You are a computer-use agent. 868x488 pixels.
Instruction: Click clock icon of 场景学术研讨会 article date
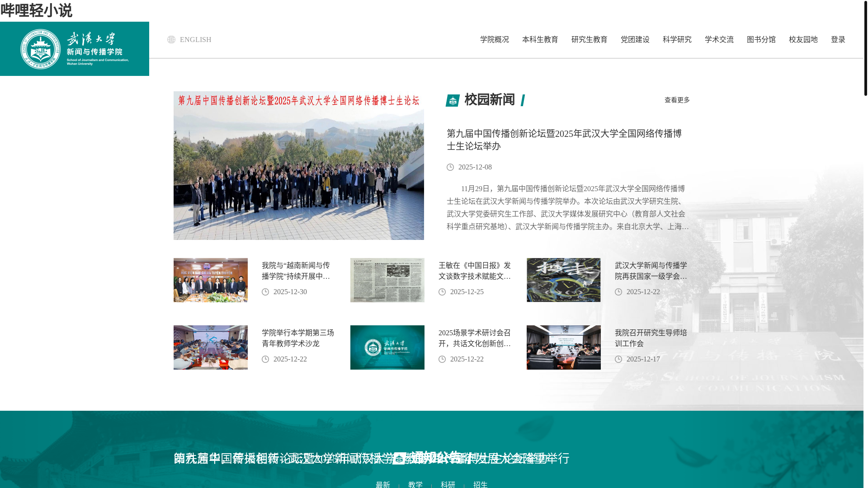pyautogui.click(x=442, y=359)
